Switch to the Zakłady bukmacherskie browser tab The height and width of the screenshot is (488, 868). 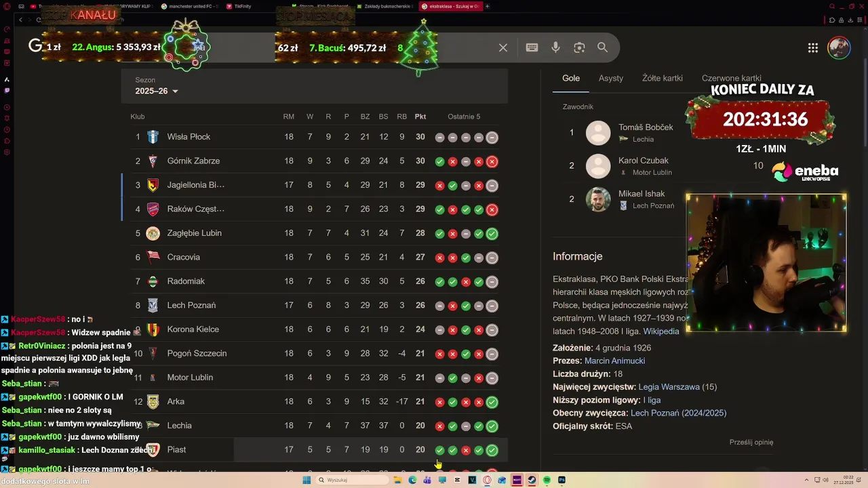click(x=385, y=6)
